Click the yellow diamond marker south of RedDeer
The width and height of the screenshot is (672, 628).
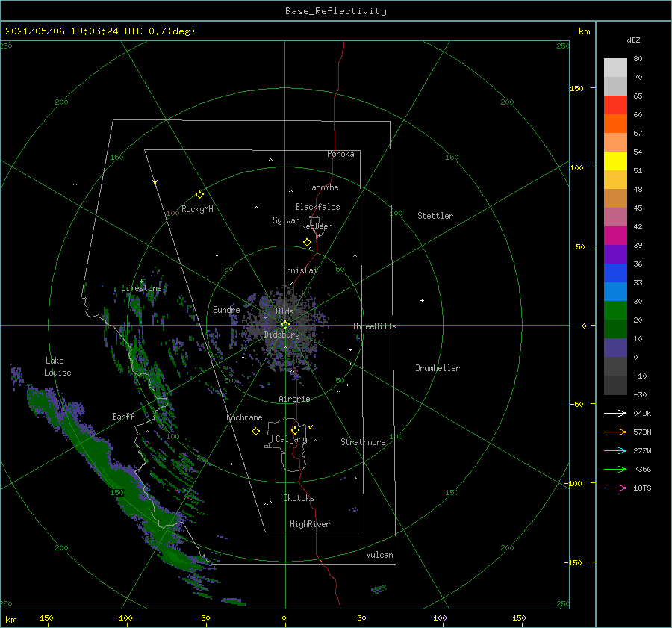[x=308, y=243]
